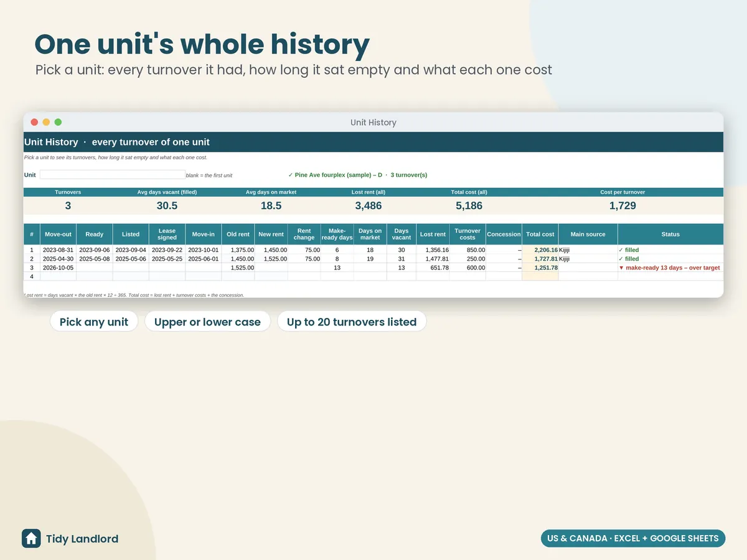Click the listed date 2025-05-06
747x560 pixels.
131,259
